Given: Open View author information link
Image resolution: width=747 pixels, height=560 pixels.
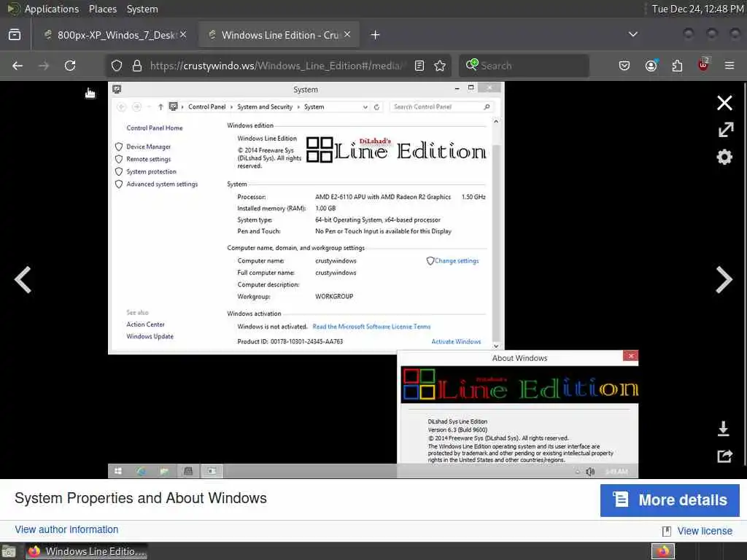Looking at the screenshot, I should click(x=66, y=529).
